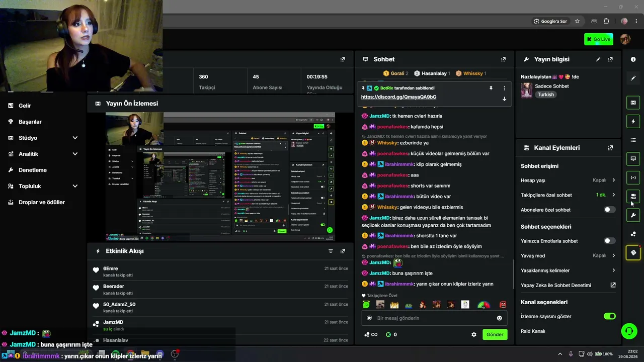Image resolution: width=644 pixels, height=362 pixels.
Task: Click the shield identity icon in message box
Action: pos(369,318)
